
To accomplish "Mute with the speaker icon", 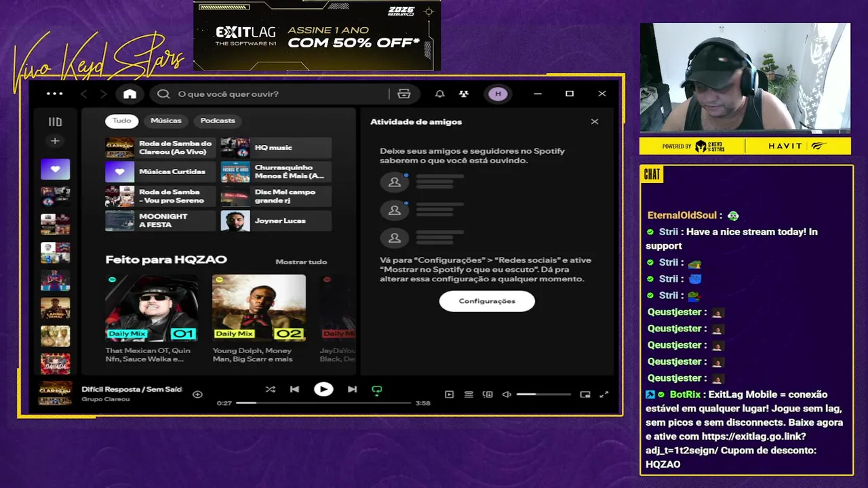I will [506, 394].
